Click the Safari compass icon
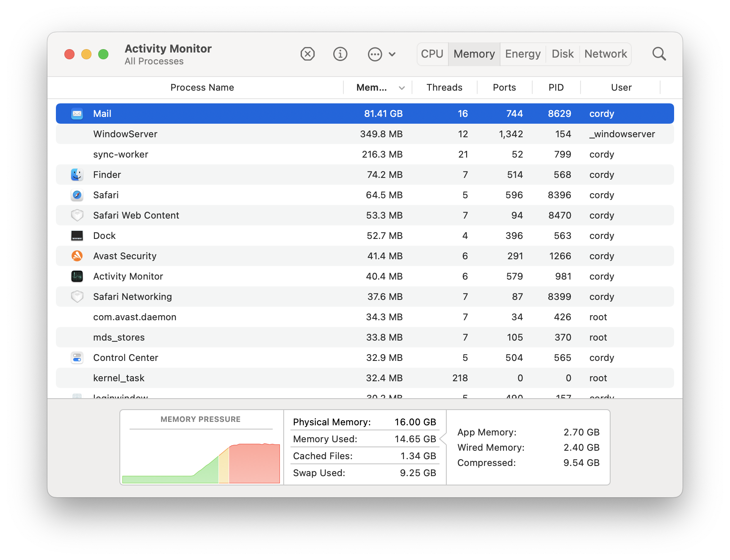This screenshot has width=730, height=560. coord(77,195)
